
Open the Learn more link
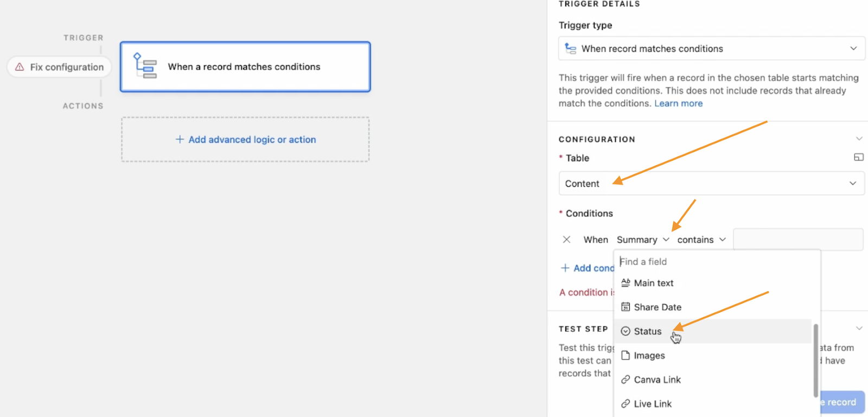point(678,103)
